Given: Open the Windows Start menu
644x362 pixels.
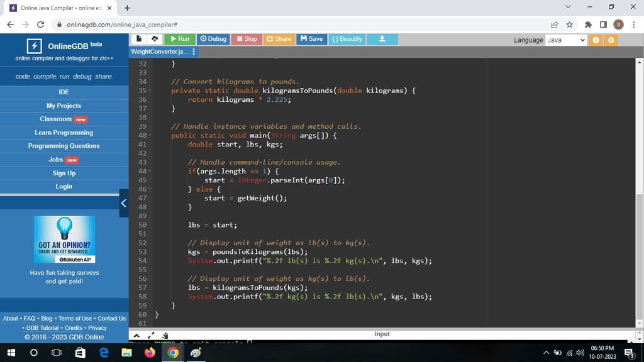Looking at the screenshot, I should [x=11, y=353].
